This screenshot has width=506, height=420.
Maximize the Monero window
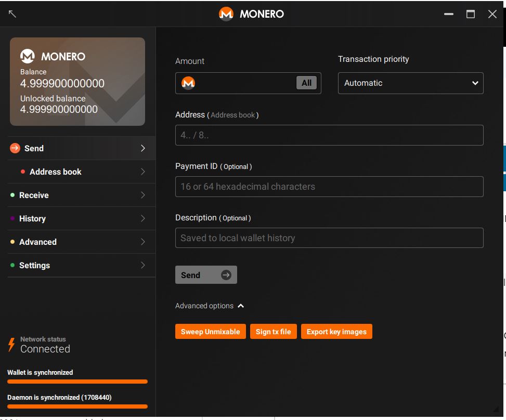(x=471, y=14)
